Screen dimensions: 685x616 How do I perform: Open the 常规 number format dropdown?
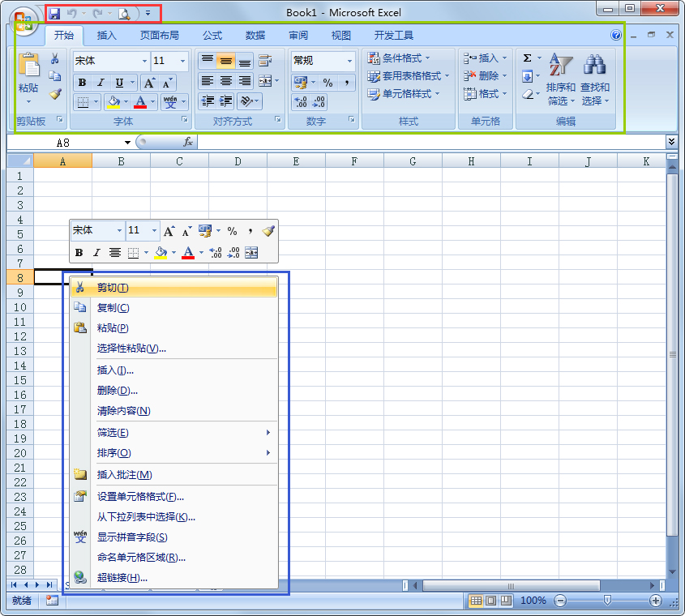(x=349, y=60)
